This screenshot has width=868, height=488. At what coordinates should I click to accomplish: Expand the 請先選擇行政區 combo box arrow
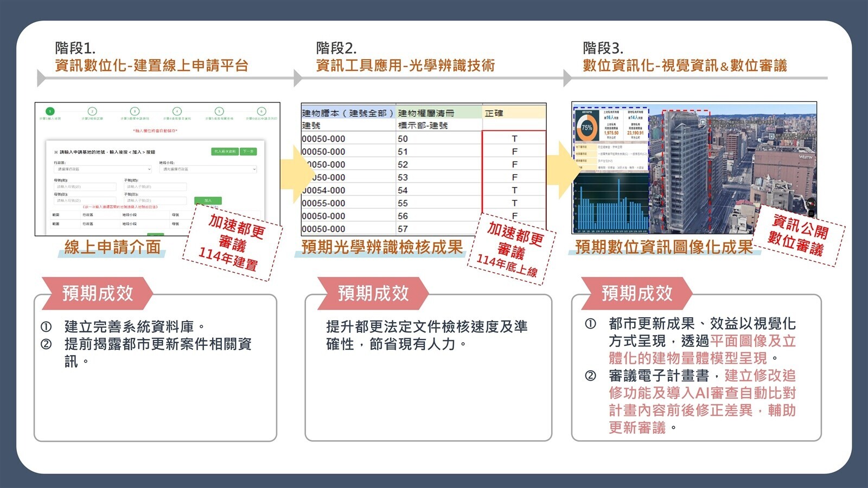pyautogui.click(x=254, y=169)
